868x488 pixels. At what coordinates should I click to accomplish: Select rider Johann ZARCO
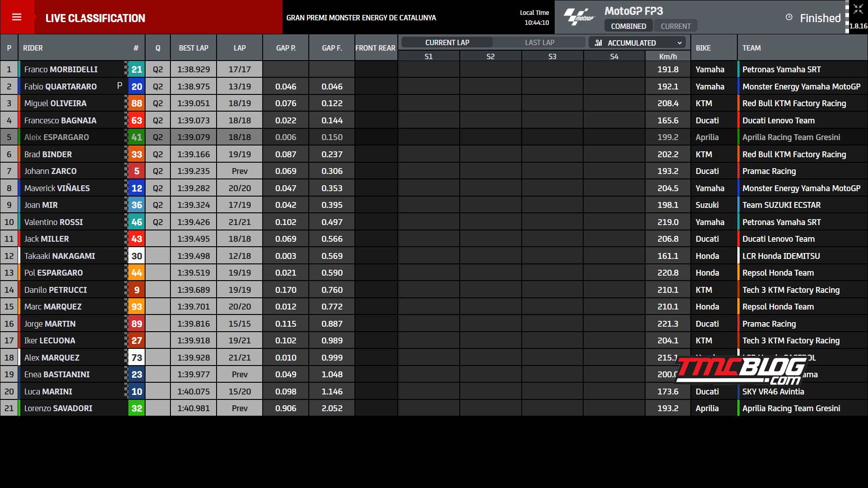50,171
